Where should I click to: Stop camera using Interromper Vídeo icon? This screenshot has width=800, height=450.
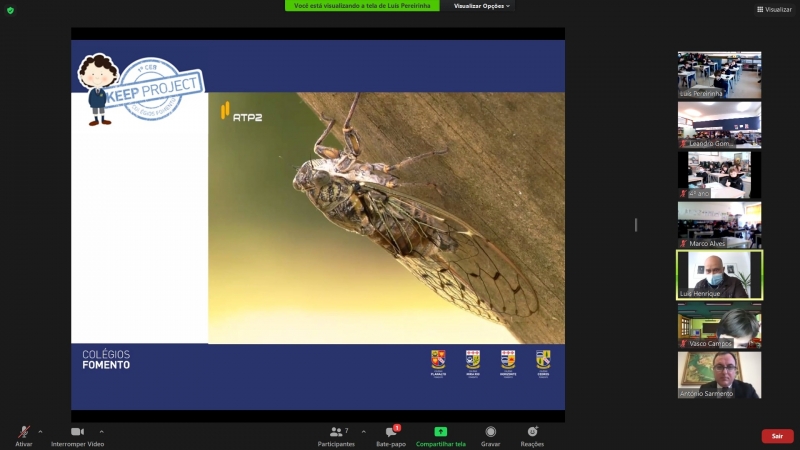78,432
